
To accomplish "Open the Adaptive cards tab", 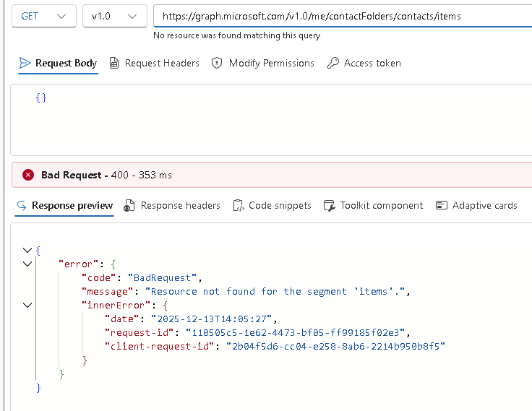I will click(x=476, y=205).
